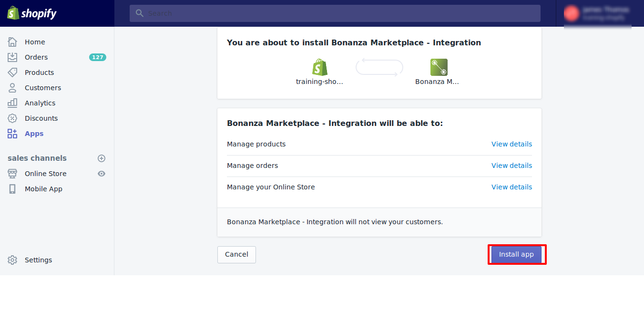Click the 'Manage orders' permission text
Image resolution: width=644 pixels, height=312 pixels.
coord(253,166)
